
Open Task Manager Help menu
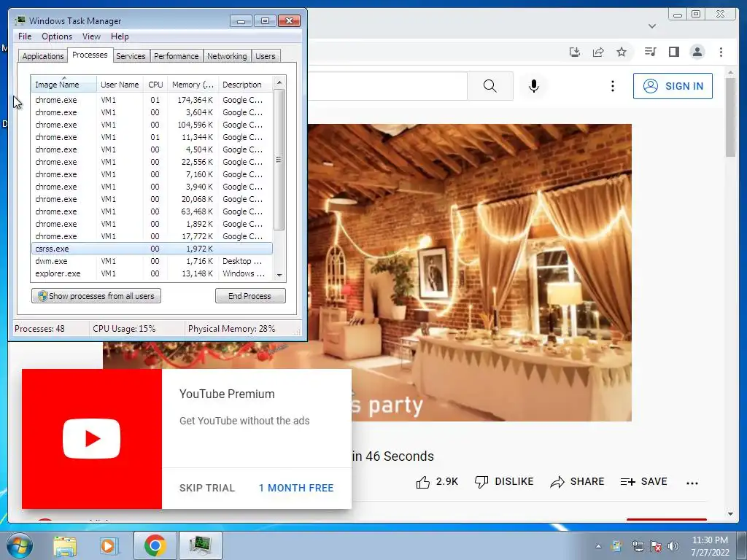pos(120,36)
